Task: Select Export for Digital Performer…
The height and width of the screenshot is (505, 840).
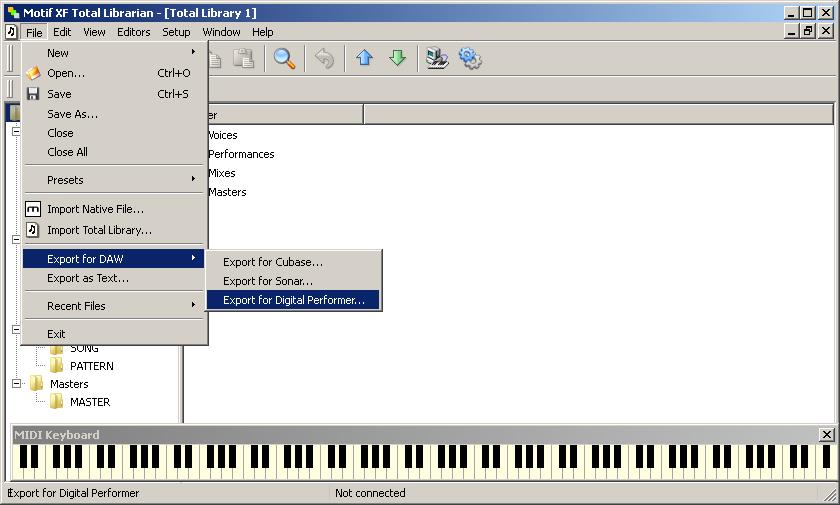Action: coord(294,300)
